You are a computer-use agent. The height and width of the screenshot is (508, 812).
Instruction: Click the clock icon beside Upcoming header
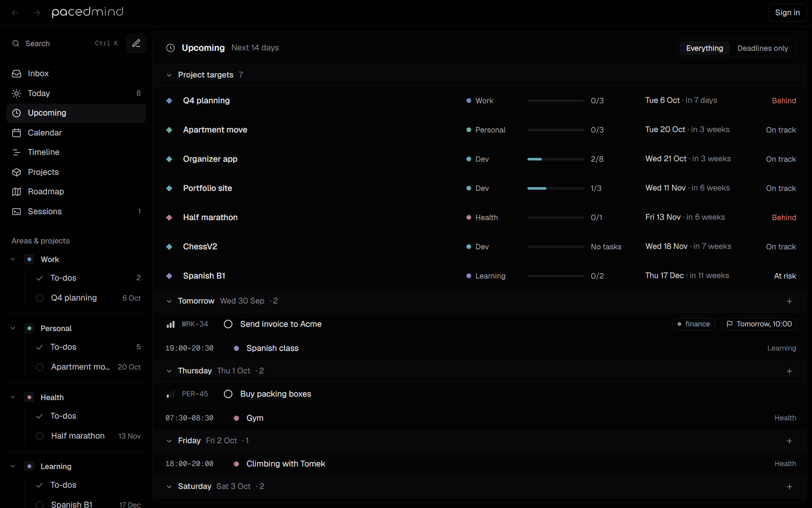pos(170,48)
